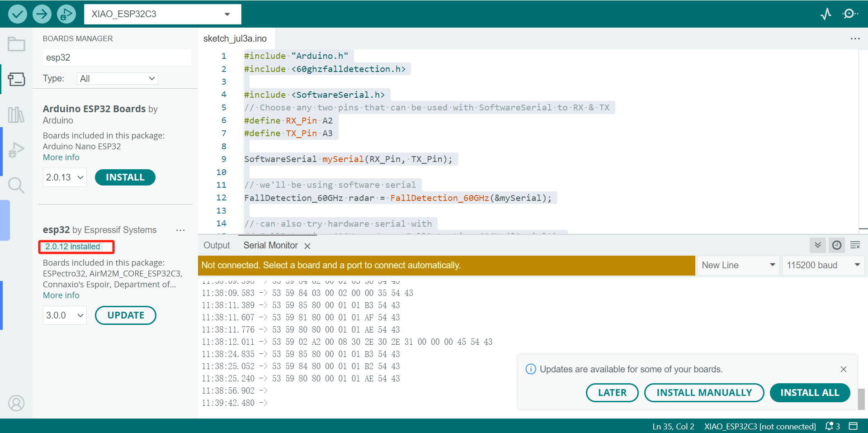Click the serial message input field
Image resolution: width=868 pixels, height=433 pixels.
pyautogui.click(x=446, y=265)
